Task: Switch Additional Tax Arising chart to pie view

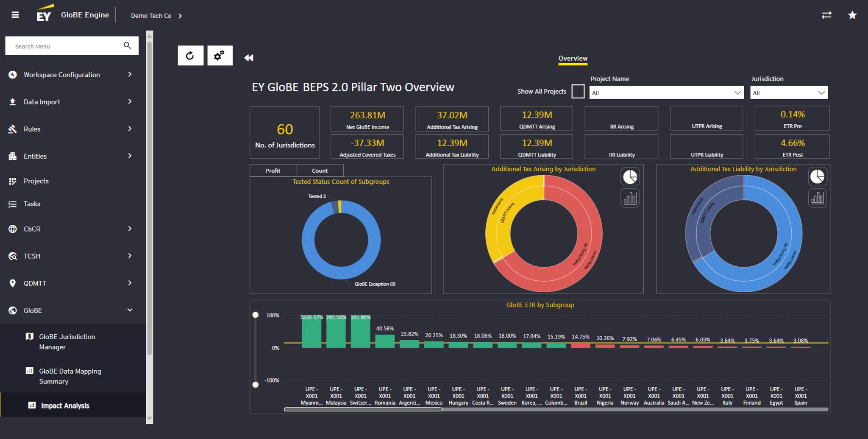Action: pyautogui.click(x=630, y=177)
